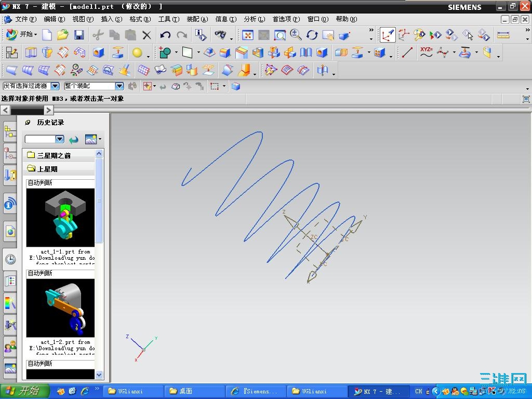This screenshot has height=399, width=532.
Task: Click the yellow Sphere icon
Action: tap(137, 52)
